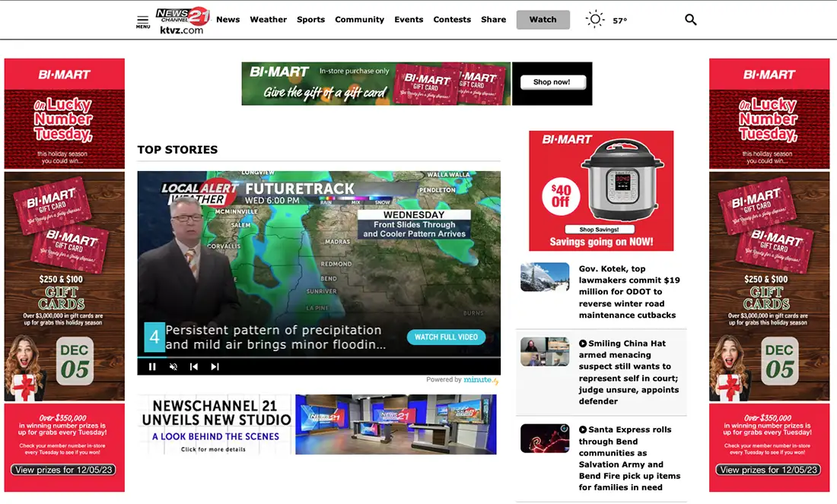Pause the top story video

tap(152, 366)
